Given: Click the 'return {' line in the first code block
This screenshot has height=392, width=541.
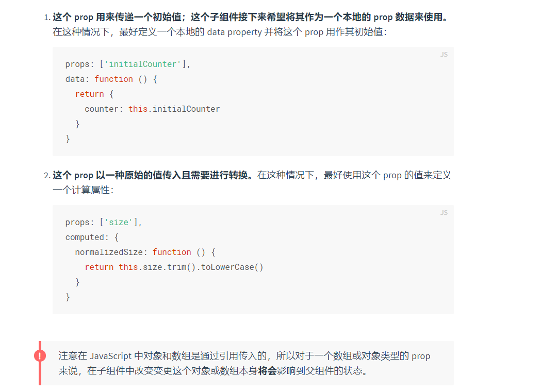Looking at the screenshot, I should [94, 94].
